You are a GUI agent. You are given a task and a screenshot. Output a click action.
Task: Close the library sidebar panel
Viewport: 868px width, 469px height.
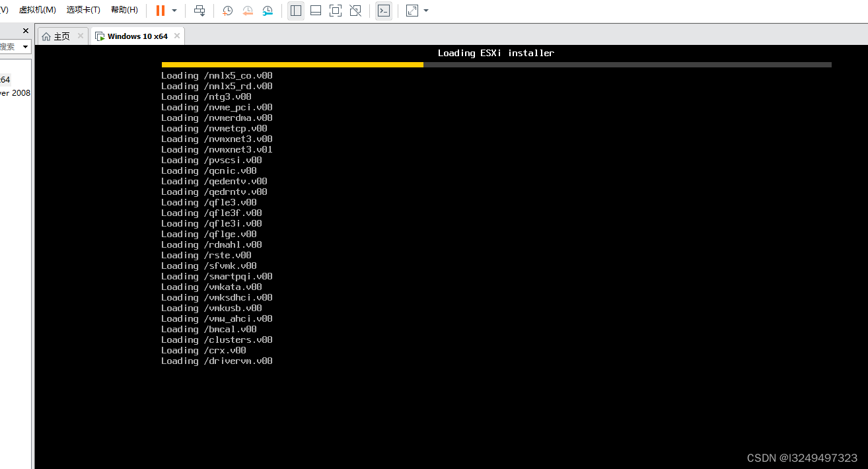point(26,31)
